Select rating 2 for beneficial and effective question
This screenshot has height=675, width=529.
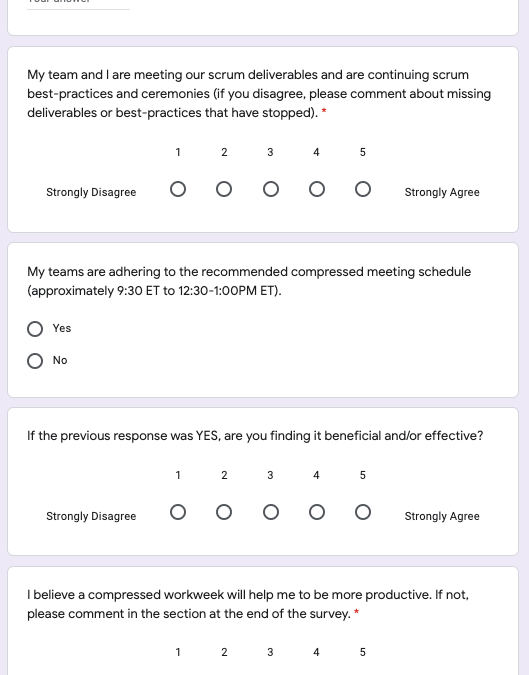[x=224, y=512]
